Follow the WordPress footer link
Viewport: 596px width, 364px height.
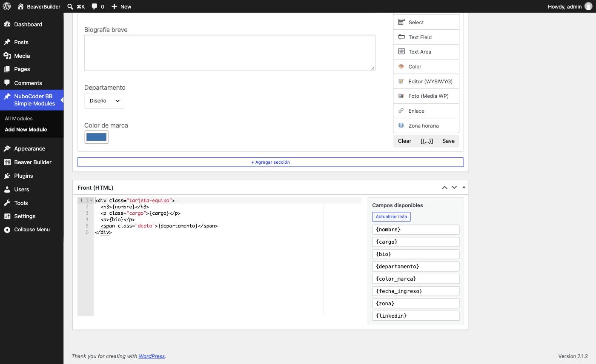click(152, 356)
